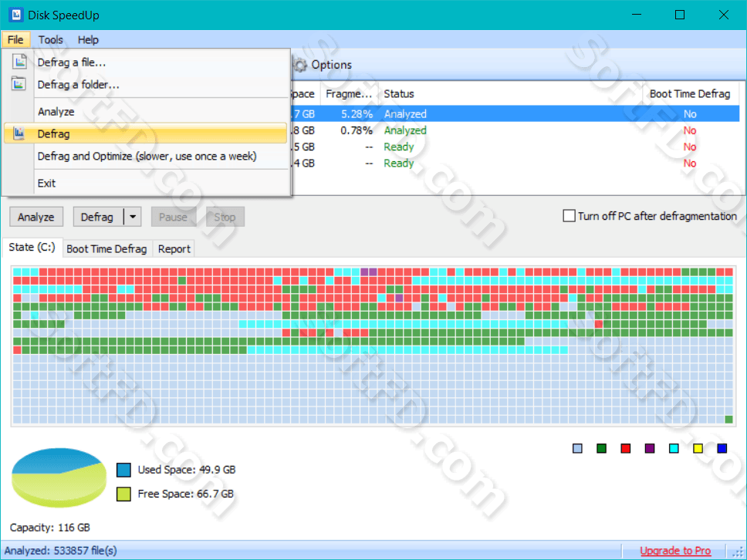Image resolution: width=747 pixels, height=560 pixels.
Task: Maximize the Disk SpeedUp window
Action: [x=680, y=15]
